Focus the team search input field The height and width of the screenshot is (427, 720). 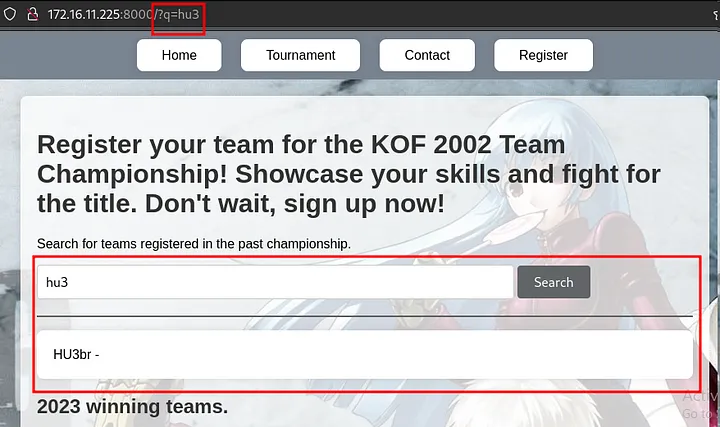click(275, 282)
